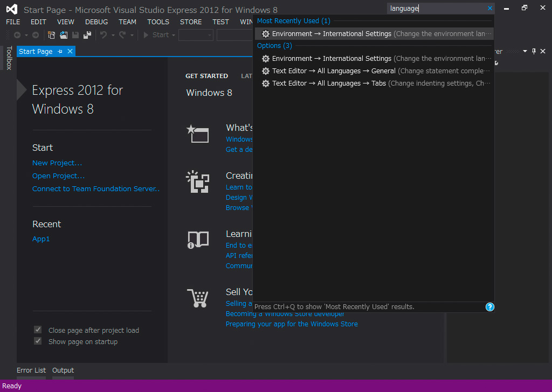Click the Save toolbar icon
Image resolution: width=552 pixels, height=392 pixels.
(75, 35)
